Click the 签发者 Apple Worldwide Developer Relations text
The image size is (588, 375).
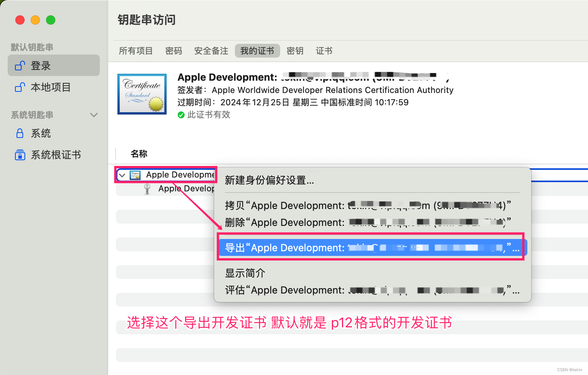(x=315, y=90)
